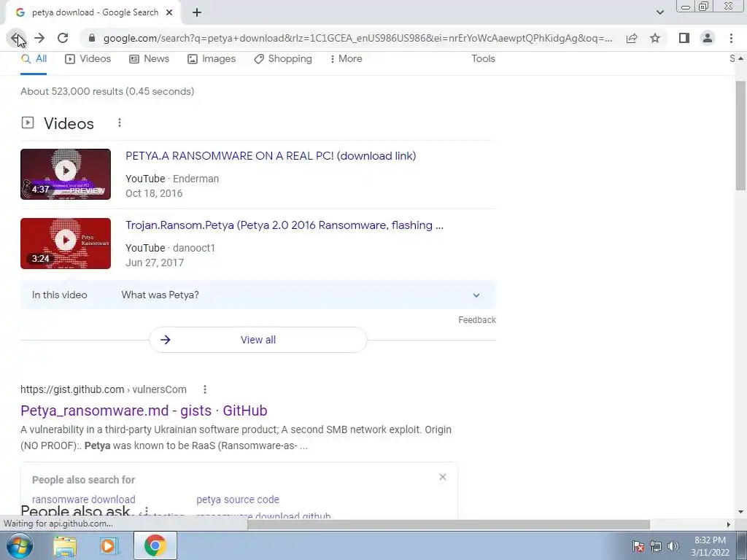Viewport: 747px width, 560px height.
Task: View site security lock info
Action: [x=92, y=38]
